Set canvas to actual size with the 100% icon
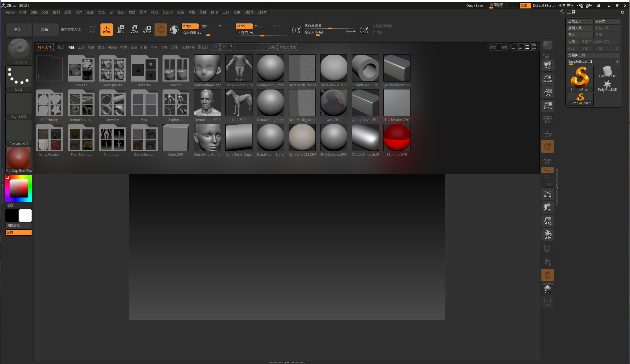Image resolution: width=630 pixels, height=364 pixels. coord(547,92)
